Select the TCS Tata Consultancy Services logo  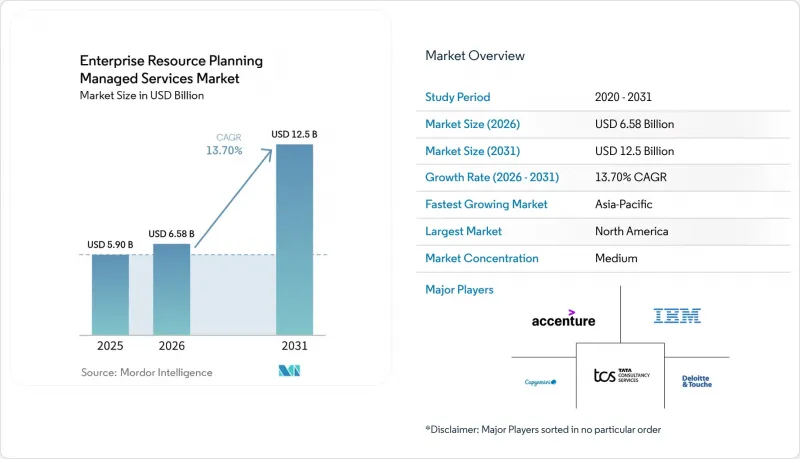(x=621, y=376)
